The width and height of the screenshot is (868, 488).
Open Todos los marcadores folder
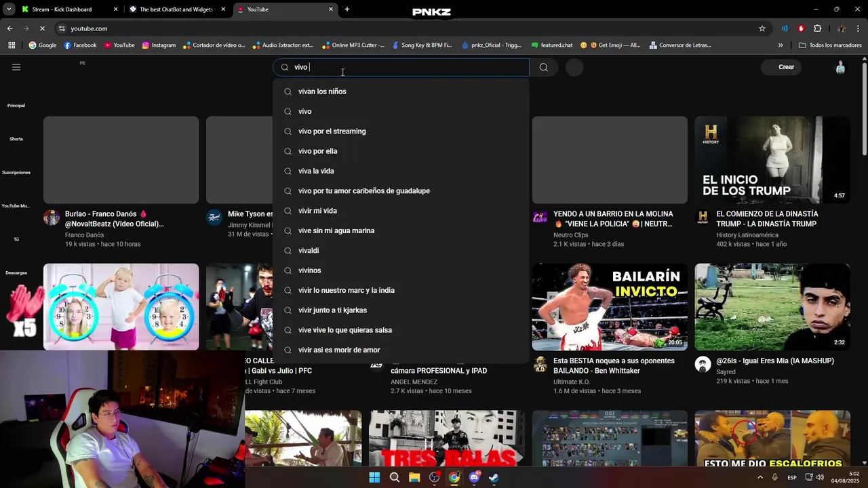(830, 45)
